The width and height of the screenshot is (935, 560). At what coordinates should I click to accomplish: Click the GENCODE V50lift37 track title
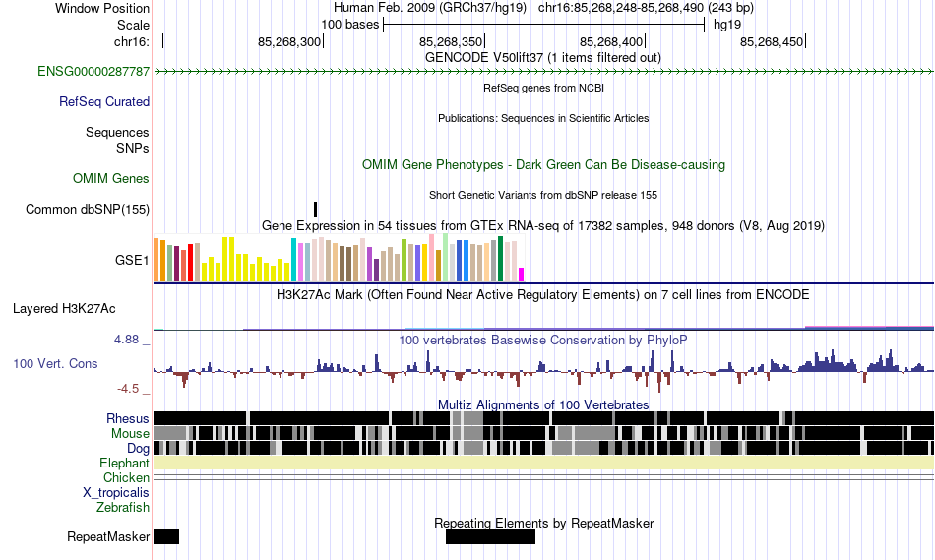click(543, 58)
